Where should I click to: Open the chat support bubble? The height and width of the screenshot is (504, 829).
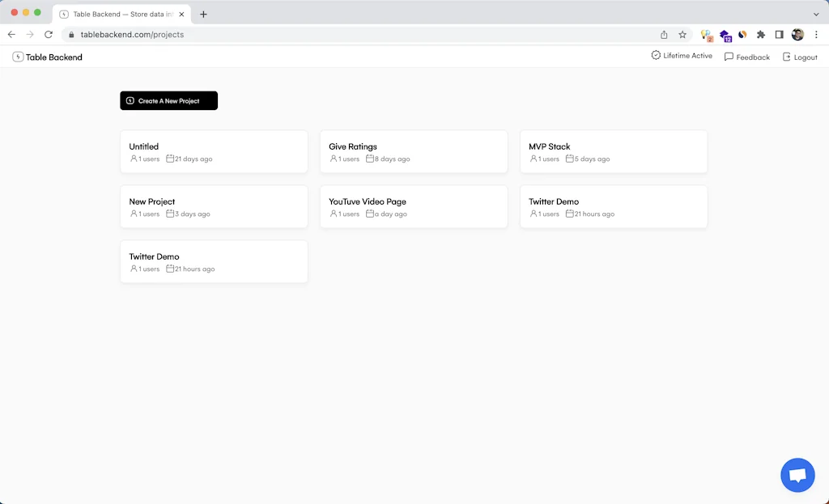pyautogui.click(x=797, y=475)
